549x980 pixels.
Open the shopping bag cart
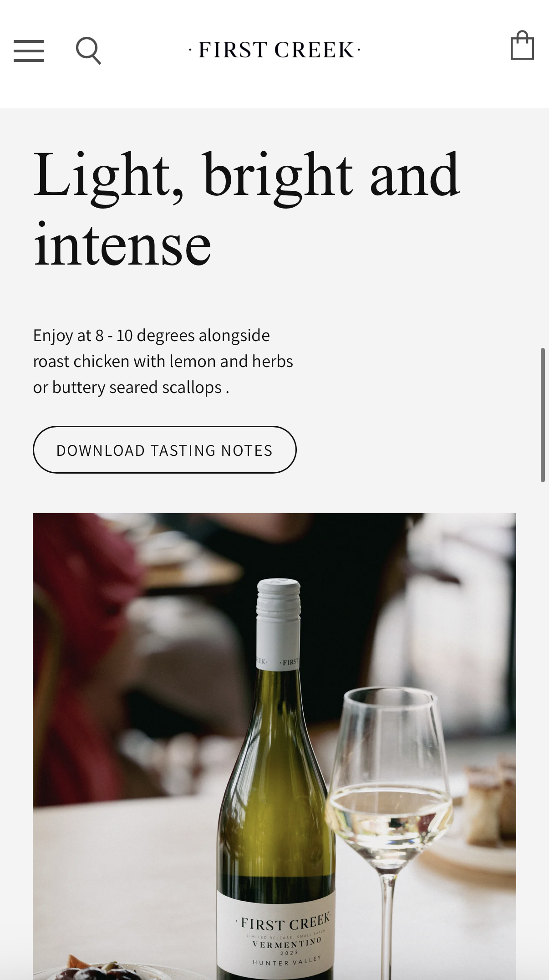(x=522, y=45)
